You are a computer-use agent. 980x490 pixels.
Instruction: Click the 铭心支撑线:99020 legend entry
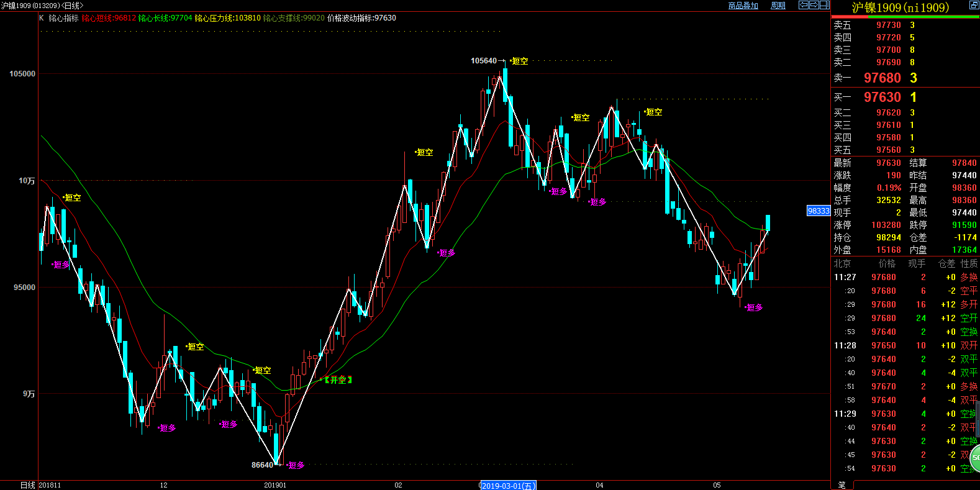tap(294, 18)
